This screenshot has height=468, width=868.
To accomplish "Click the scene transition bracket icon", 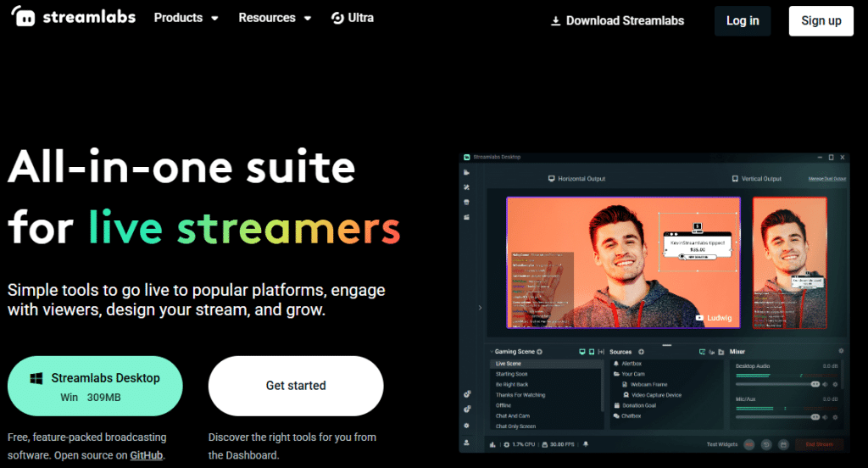I will tap(601, 352).
